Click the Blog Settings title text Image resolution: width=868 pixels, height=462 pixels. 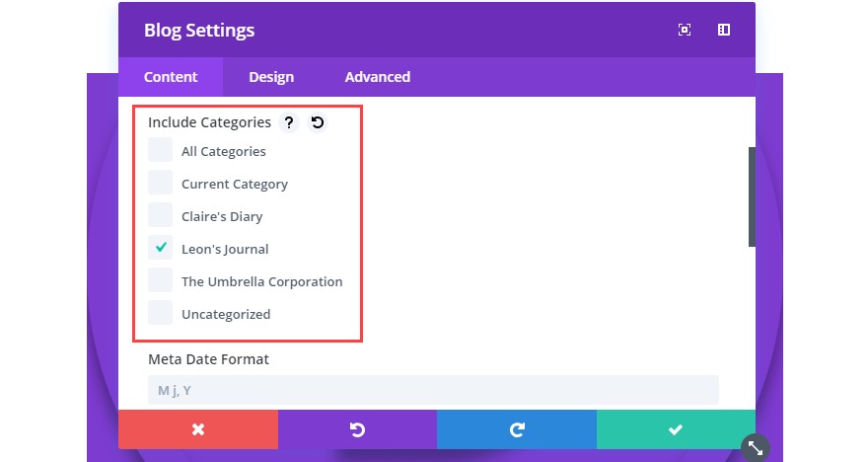tap(199, 31)
